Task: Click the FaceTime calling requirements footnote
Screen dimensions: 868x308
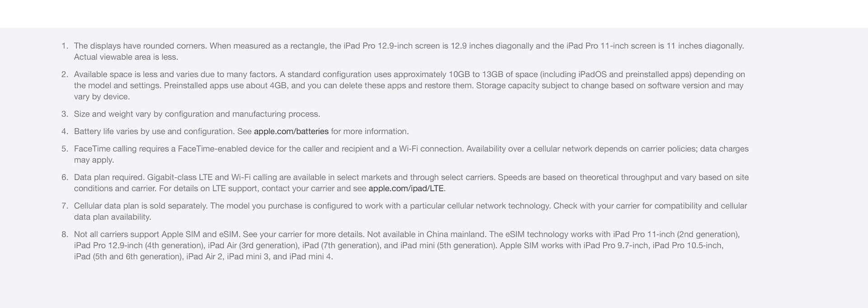Action: point(411,154)
